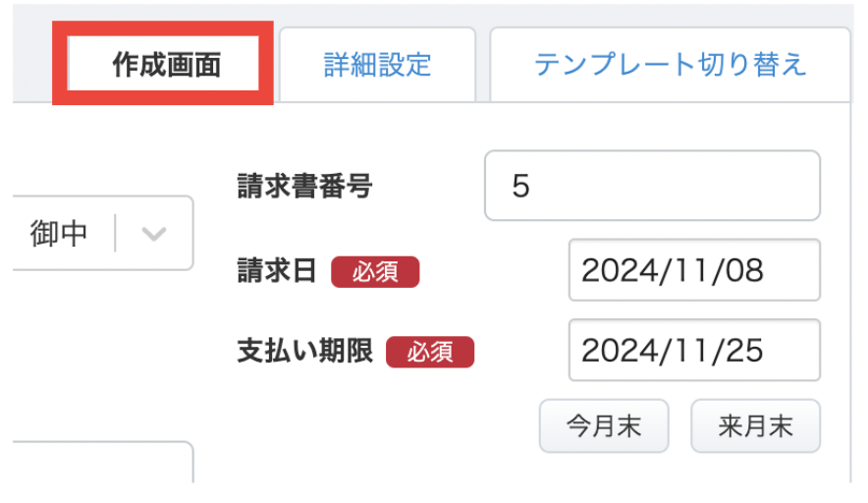Select the テンプレート切り替え tab
This screenshot has height=503, width=868.
670,65
